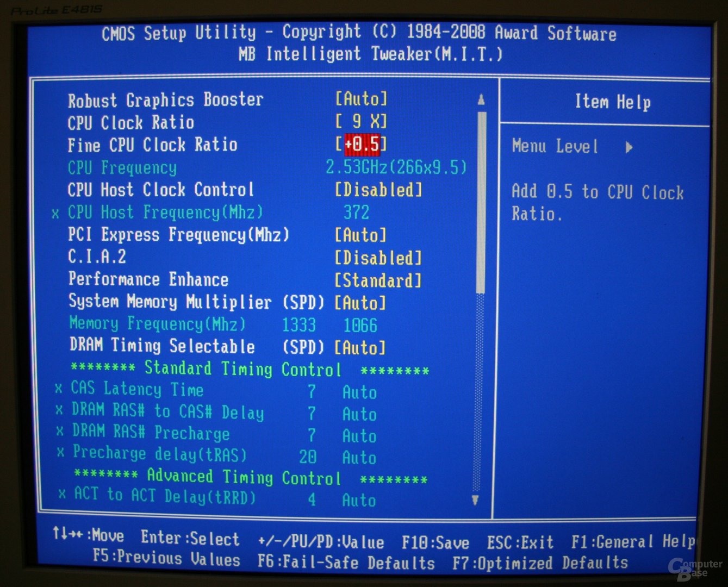Click the ESC:Exit hint
The image size is (728, 587).
tap(520, 542)
